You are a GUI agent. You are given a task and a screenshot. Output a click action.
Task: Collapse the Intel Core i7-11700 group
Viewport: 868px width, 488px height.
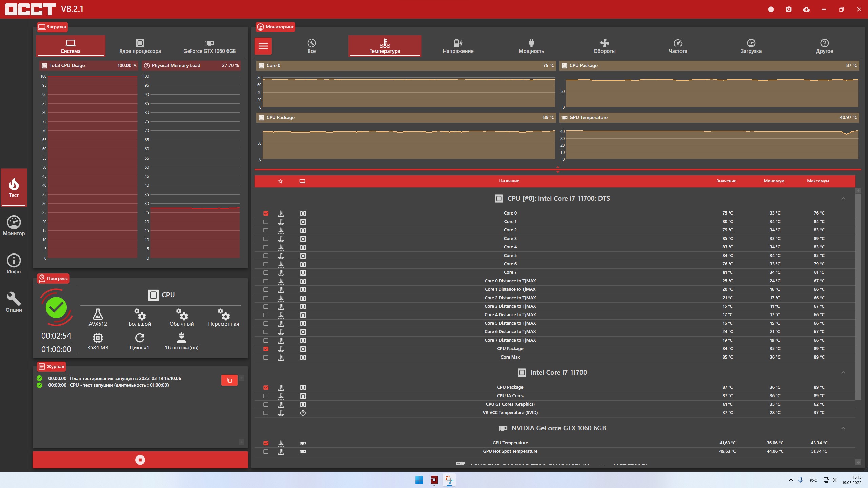843,373
